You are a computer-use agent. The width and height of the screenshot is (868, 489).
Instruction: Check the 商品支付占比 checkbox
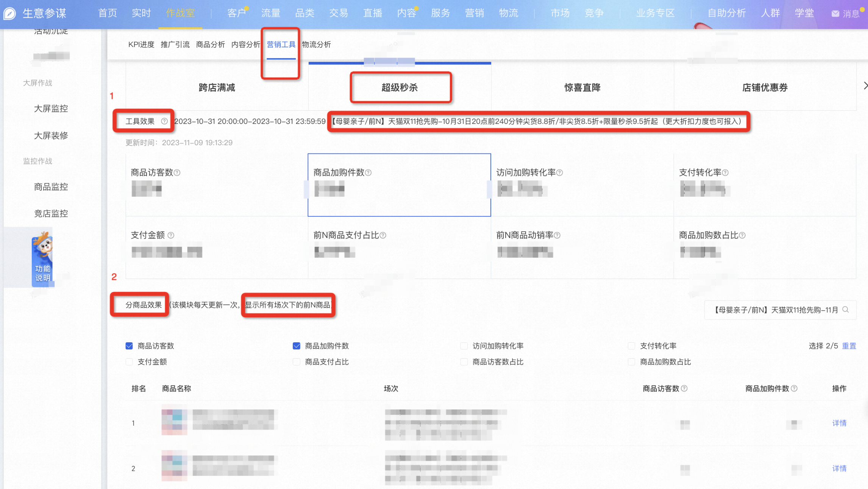click(297, 362)
